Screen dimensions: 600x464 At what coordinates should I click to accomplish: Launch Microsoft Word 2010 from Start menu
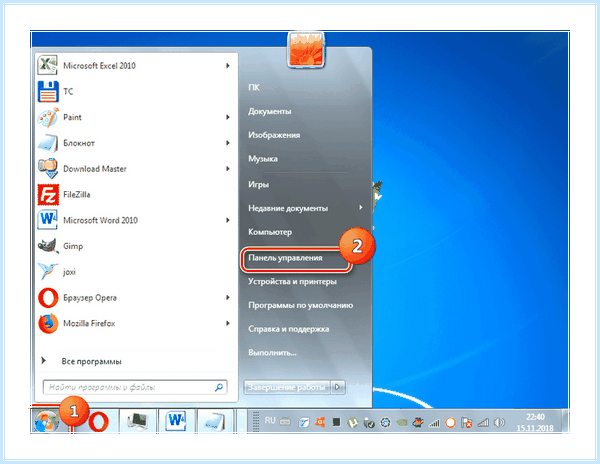click(x=136, y=220)
